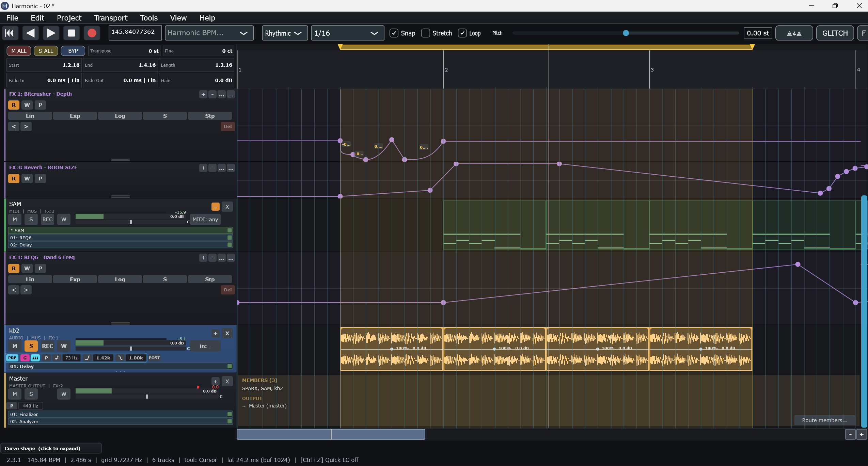Viewport: 868px width, 466px height.
Task: Open the Harmonic BPM dropdown
Action: point(209,33)
